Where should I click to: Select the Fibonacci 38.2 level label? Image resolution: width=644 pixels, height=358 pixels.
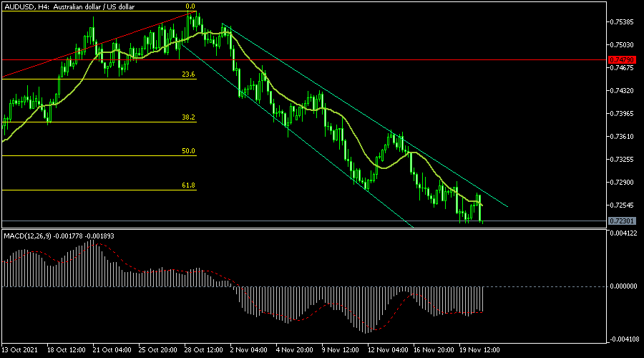pos(188,117)
